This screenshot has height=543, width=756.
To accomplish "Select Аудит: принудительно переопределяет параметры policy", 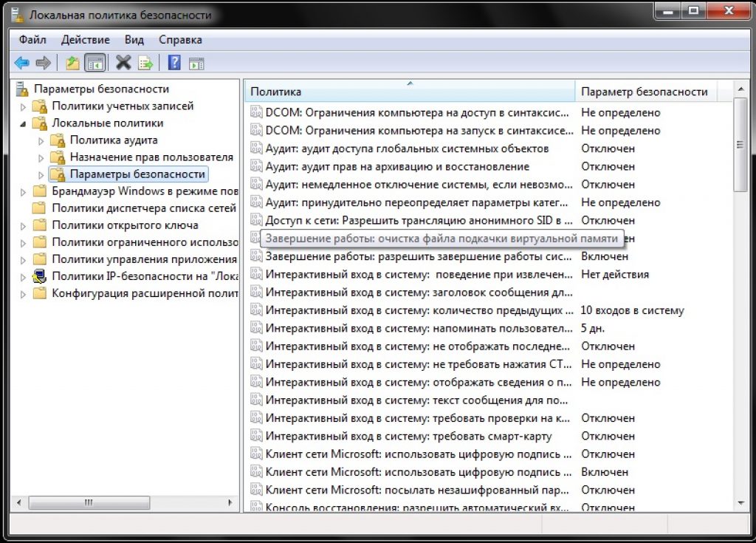I will point(416,202).
